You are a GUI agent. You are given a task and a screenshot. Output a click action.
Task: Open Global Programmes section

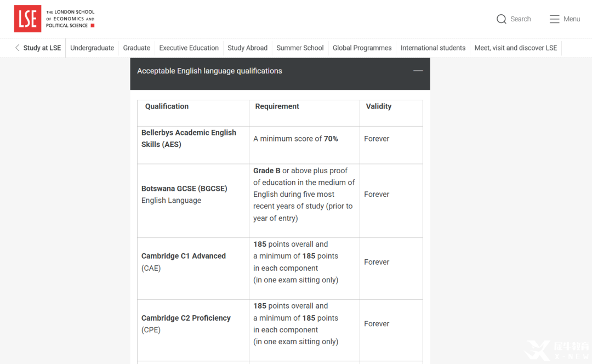pos(362,48)
